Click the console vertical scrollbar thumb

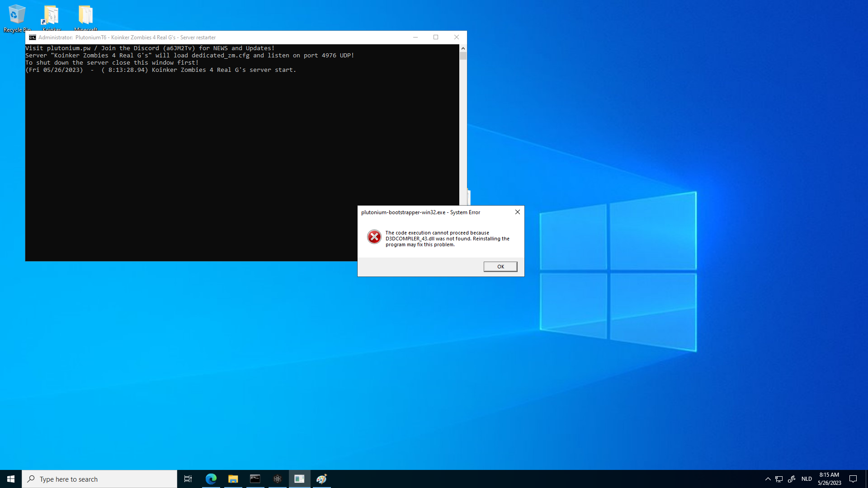click(463, 56)
